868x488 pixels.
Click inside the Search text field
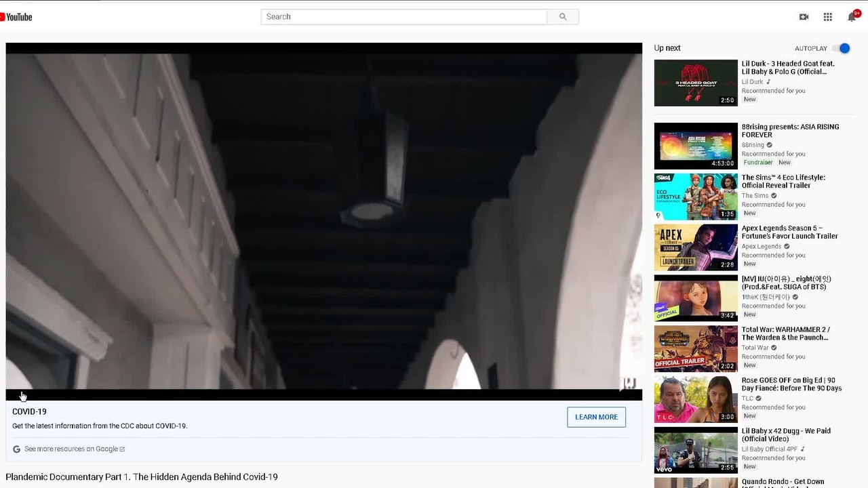click(404, 17)
